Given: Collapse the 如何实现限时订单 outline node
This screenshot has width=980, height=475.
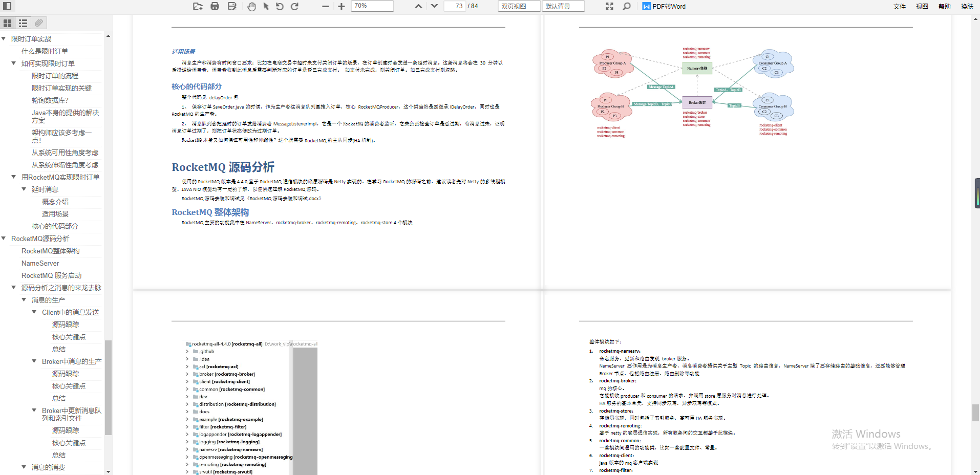Looking at the screenshot, I should [x=14, y=63].
